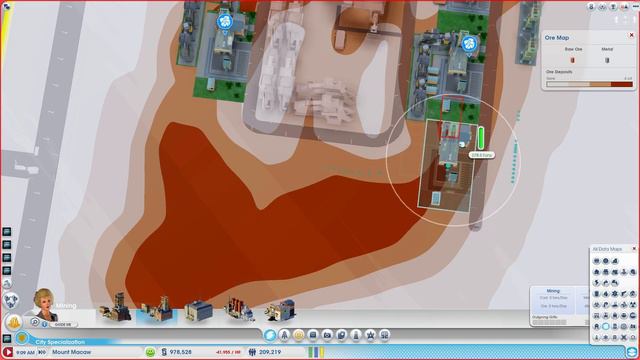Click the blue leaf badge on right building

(x=469, y=44)
